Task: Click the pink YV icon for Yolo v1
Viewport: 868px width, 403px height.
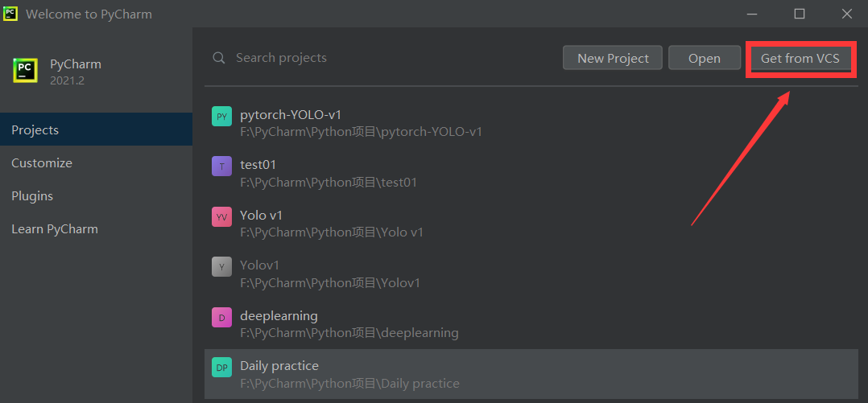Action: point(221,216)
